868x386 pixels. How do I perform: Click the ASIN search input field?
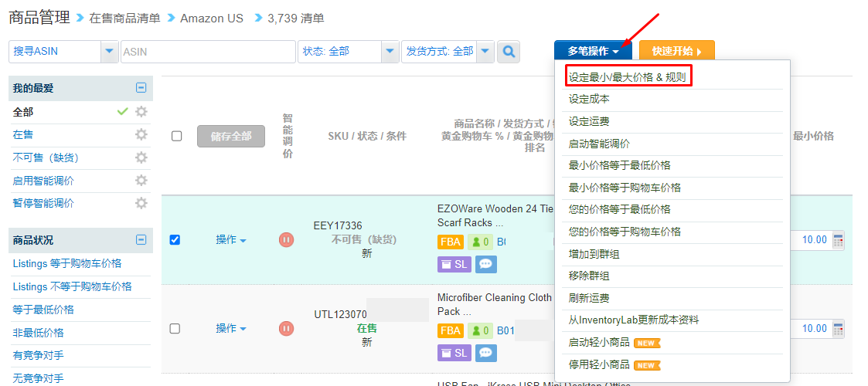pos(208,52)
